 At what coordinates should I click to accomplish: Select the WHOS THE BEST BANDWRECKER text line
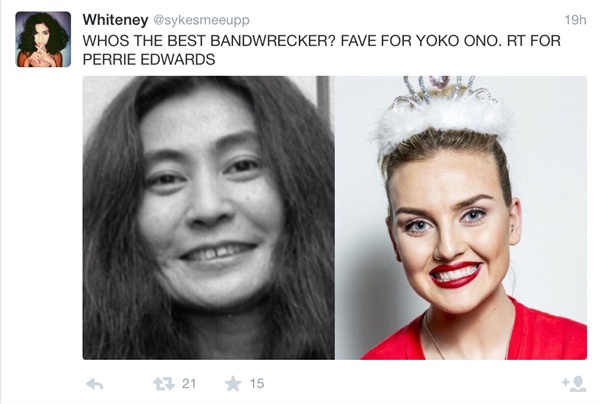tap(321, 41)
